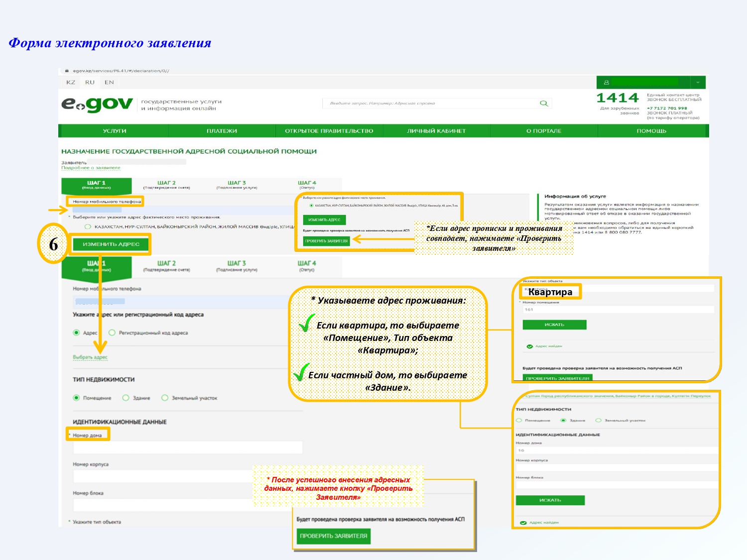Choose the 'Земельный участок' radio in main form
Viewport: 747px width, 560px height.
[165, 398]
